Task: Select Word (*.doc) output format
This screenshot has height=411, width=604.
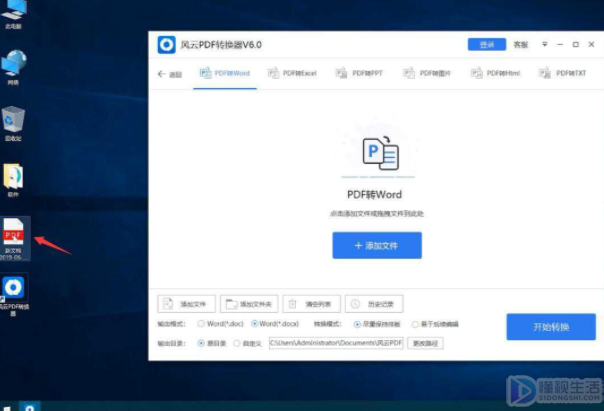Action: point(220,324)
